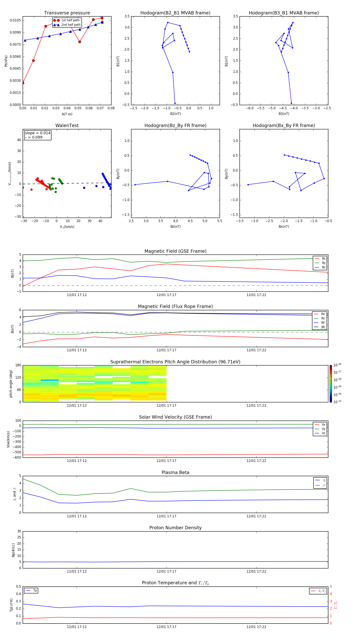Click the 'Vx' legend entry
The width and height of the screenshot is (351, 644).
point(320,424)
